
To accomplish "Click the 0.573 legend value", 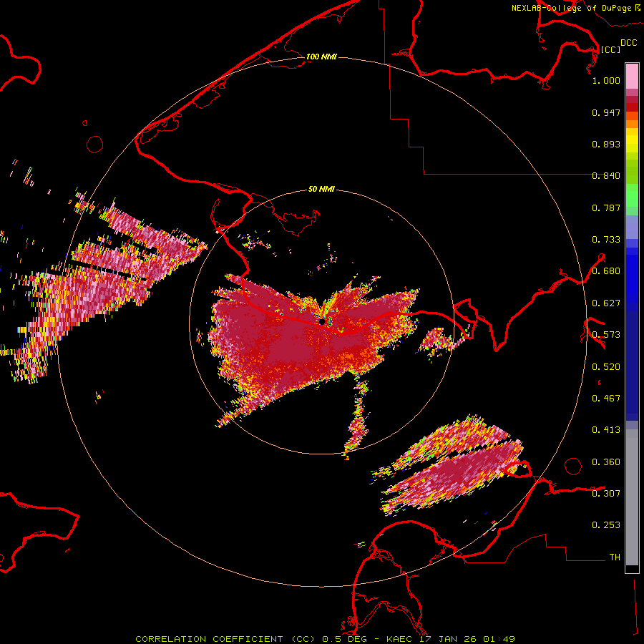I will [x=606, y=335].
